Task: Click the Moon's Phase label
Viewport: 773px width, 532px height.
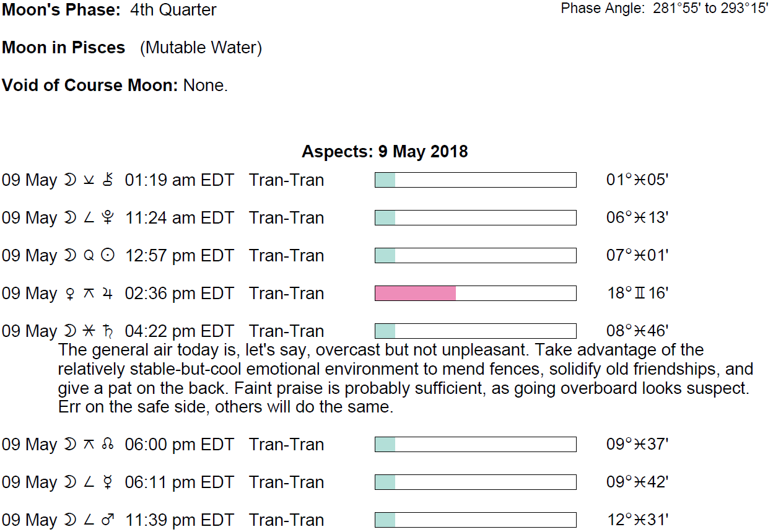Action: tap(61, 10)
